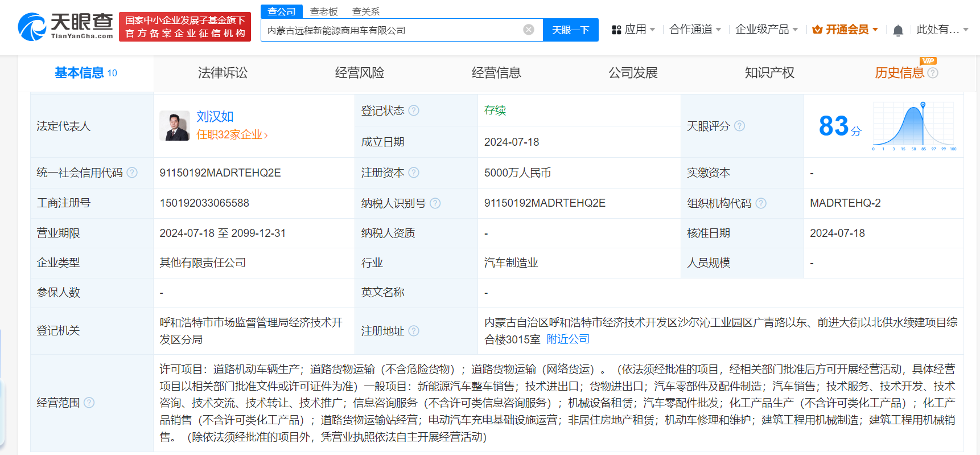980x455 pixels.
Task: Switch to 查关系 search tab
Action: click(366, 11)
